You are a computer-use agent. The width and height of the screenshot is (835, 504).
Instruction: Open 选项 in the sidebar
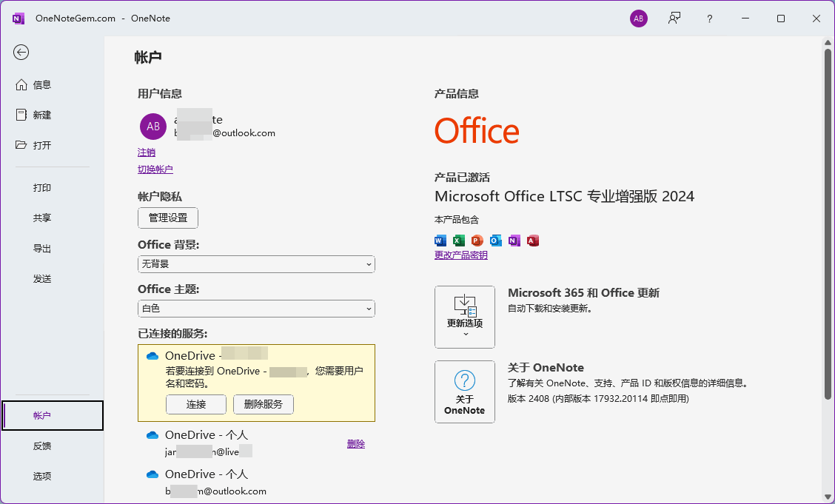[52, 477]
